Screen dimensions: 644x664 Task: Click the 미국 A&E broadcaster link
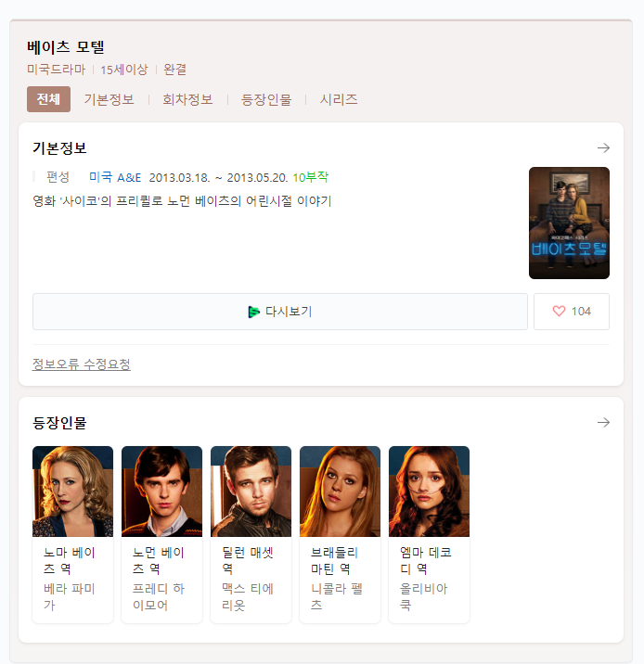point(115,177)
